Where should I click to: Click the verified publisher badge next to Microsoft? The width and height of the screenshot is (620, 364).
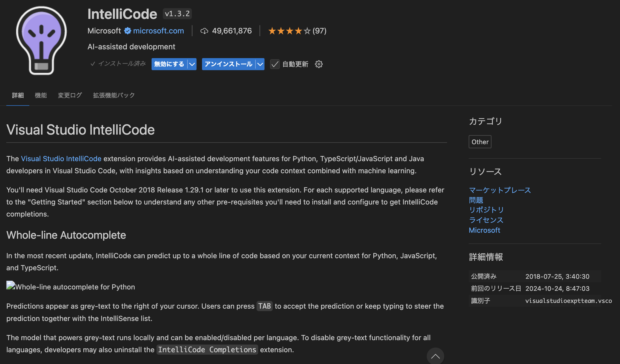127,31
